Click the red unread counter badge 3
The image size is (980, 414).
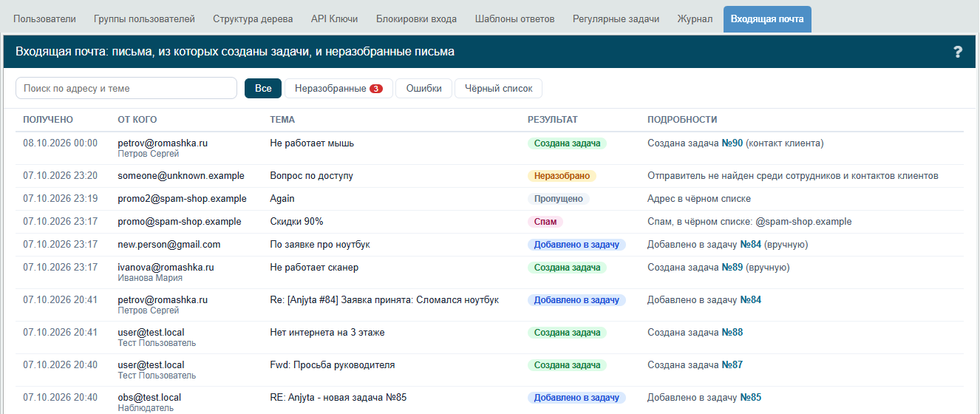[x=376, y=89]
